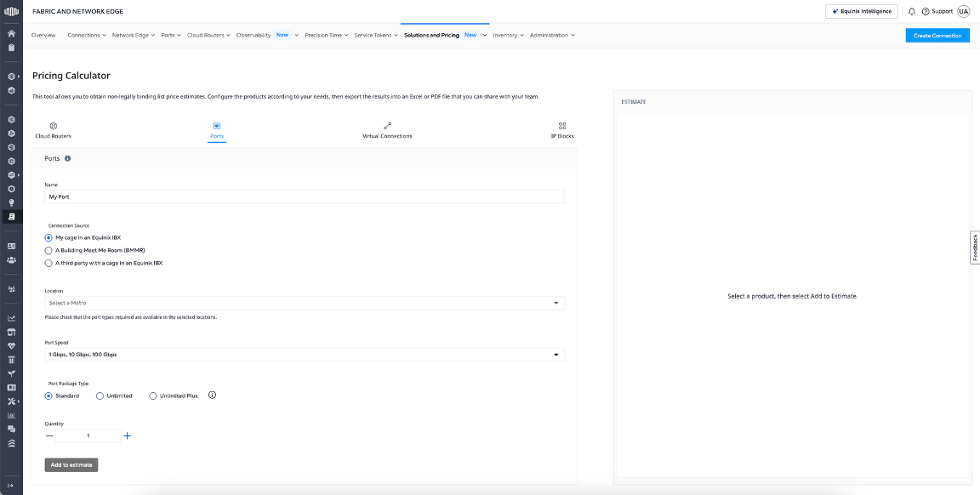Switch to the Virtual Connections tab

pyautogui.click(x=387, y=130)
